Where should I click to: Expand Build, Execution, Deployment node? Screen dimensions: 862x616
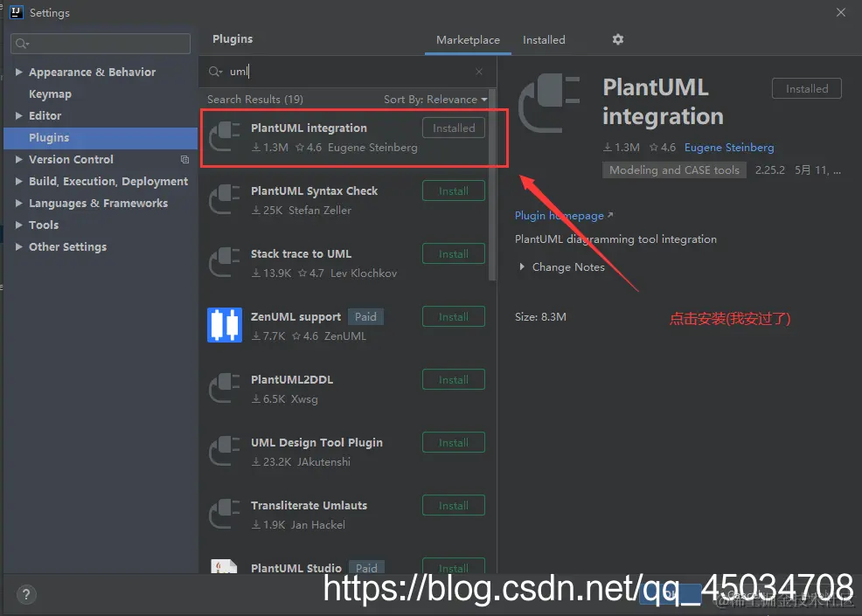pos(18,181)
